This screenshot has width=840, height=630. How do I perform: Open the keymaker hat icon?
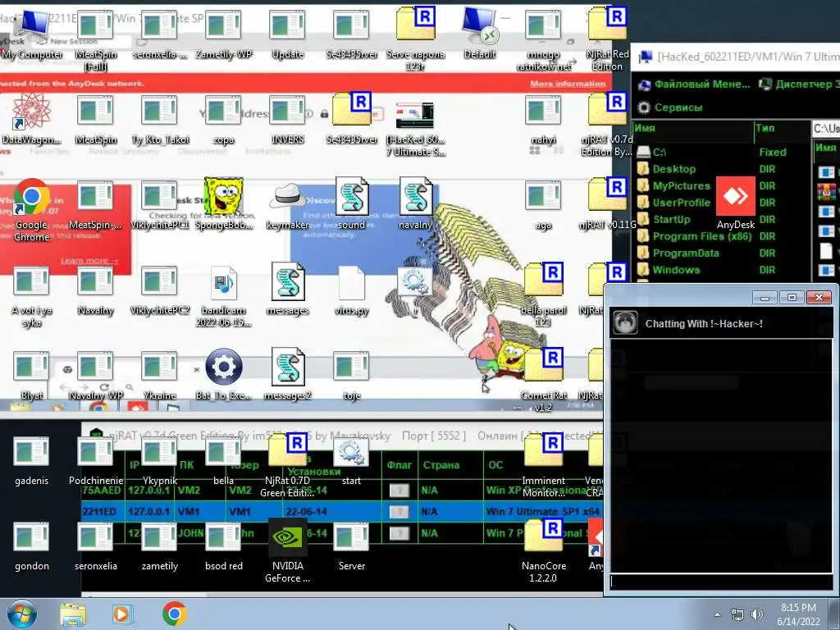[x=288, y=204]
